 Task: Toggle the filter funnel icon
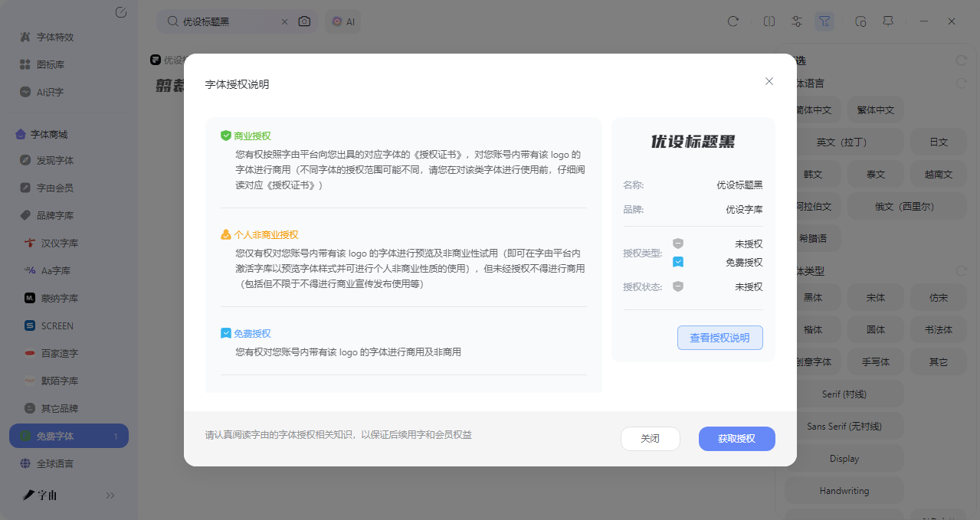click(824, 21)
